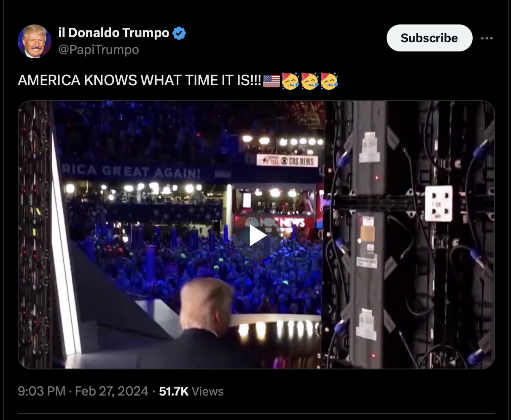Viewport: 511px width, 420px height.
Task: Click the Feb 27, 2024 date
Action: (x=112, y=391)
